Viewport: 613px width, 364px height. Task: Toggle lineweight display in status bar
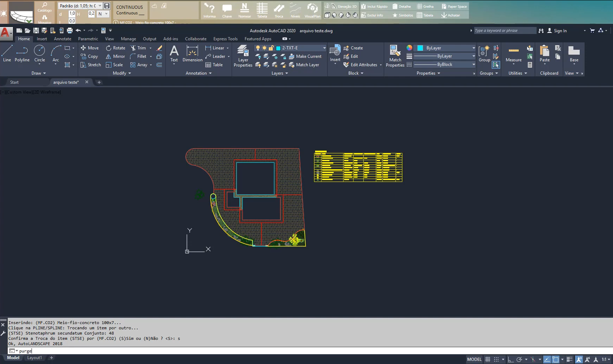(x=570, y=359)
